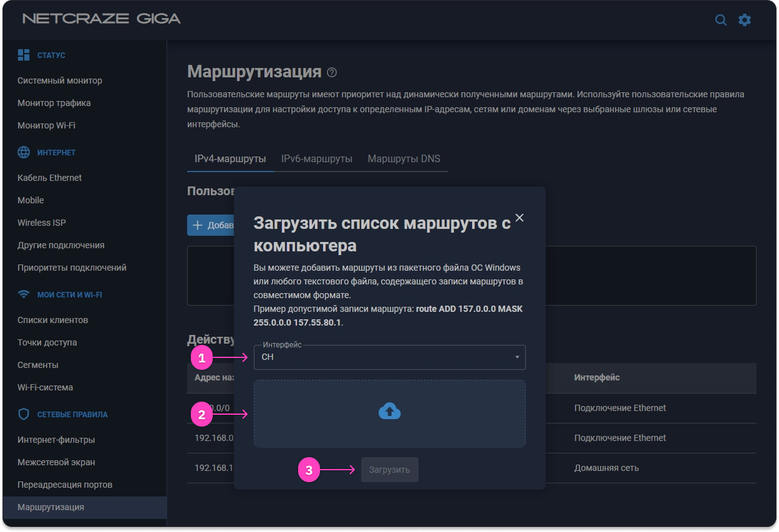This screenshot has height=532, width=779.
Task: Click the Сетевые правила shield icon
Action: 24,414
